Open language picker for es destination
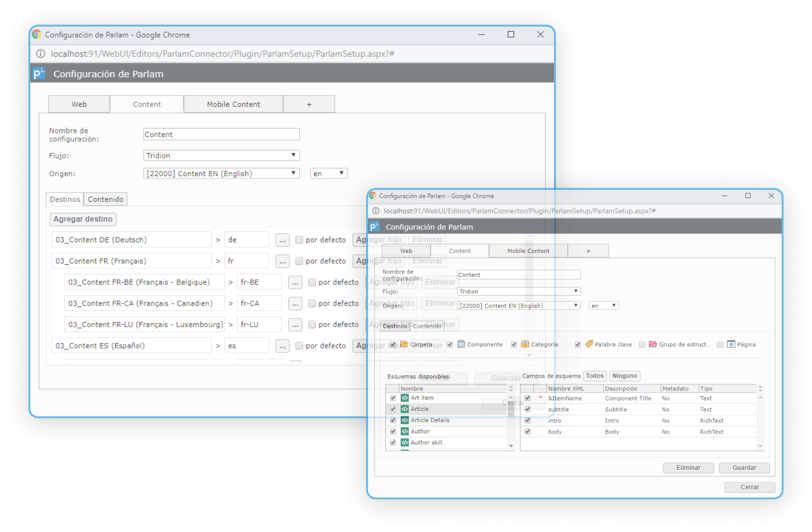The width and height of the screenshot is (812, 532). pos(282,346)
